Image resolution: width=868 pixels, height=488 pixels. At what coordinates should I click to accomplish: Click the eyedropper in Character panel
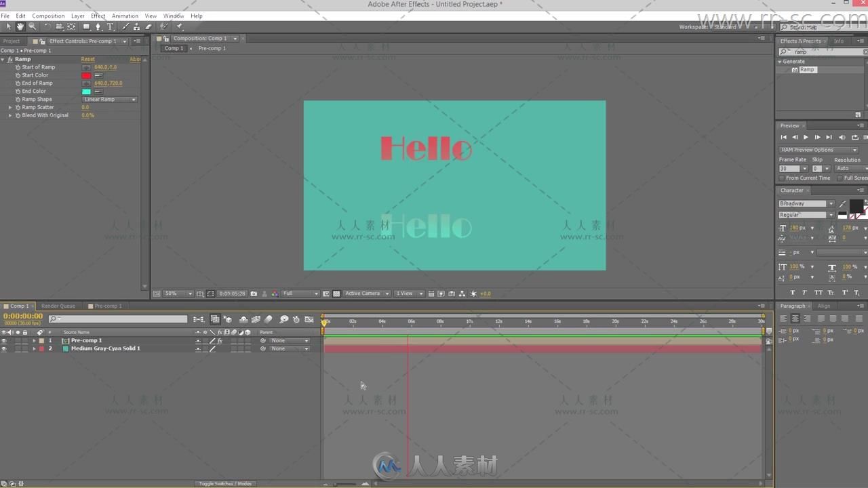(x=842, y=203)
